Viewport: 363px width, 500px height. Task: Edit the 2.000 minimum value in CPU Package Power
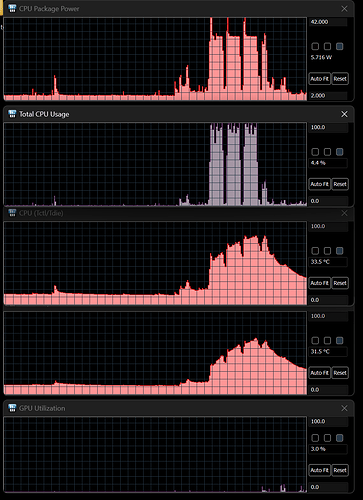[x=328, y=95]
